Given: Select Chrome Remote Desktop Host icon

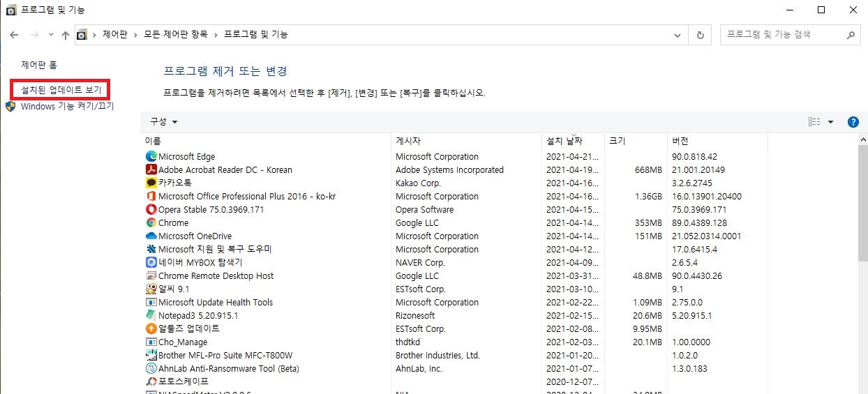Looking at the screenshot, I should tap(151, 275).
